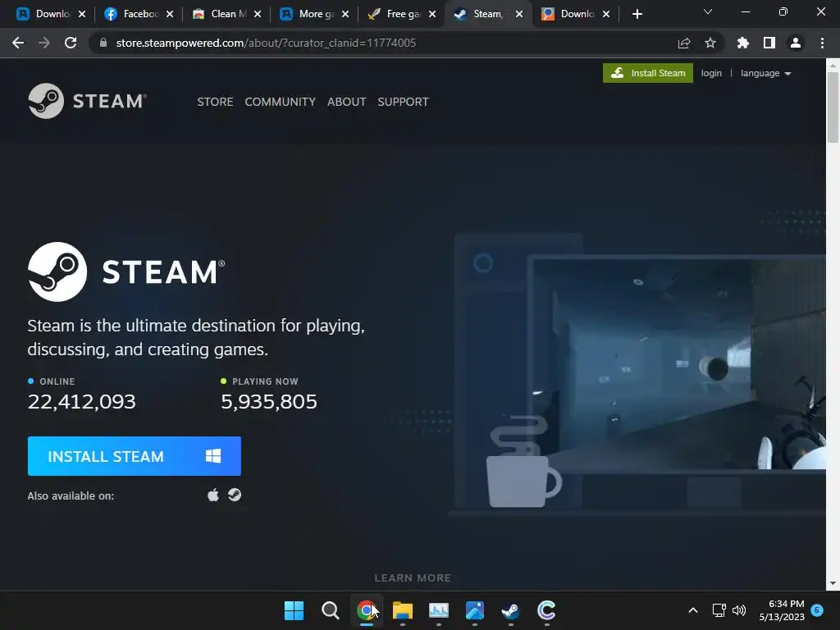Screen dimensions: 840x630
Task: Open a new browser tab with plus
Action: point(637,14)
